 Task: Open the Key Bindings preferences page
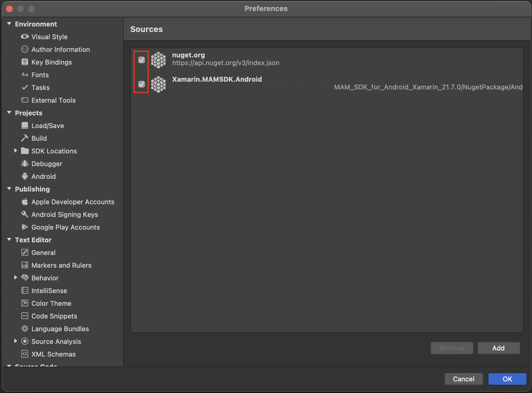click(x=51, y=62)
